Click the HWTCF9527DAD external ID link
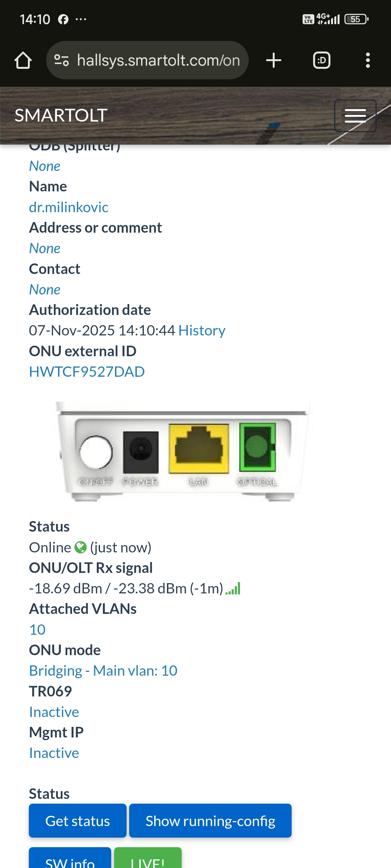This screenshot has height=868, width=391. [87, 372]
